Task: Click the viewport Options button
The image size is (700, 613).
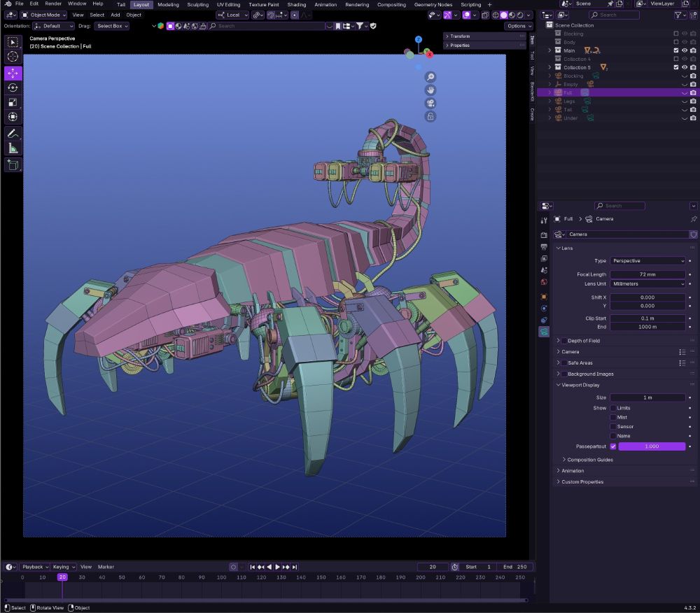Action: click(517, 26)
